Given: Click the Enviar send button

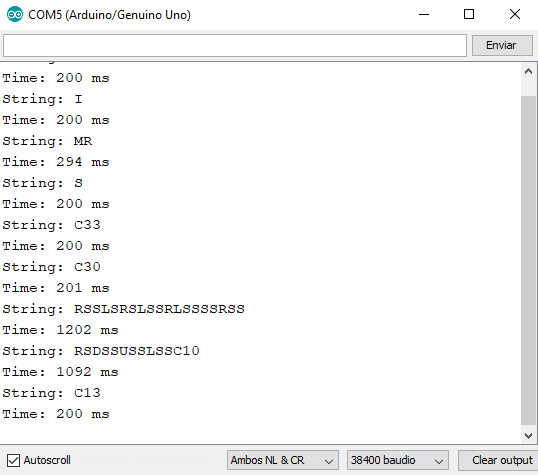Looking at the screenshot, I should pos(502,45).
